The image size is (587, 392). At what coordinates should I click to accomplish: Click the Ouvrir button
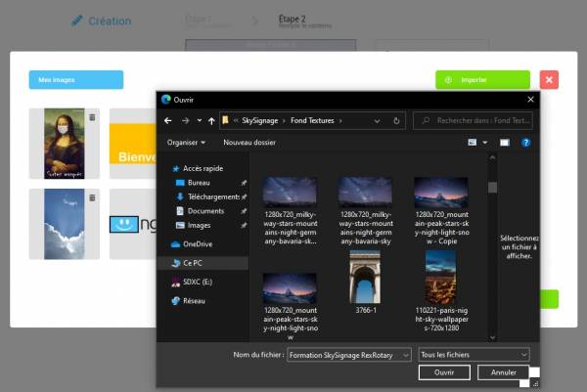[x=444, y=372]
